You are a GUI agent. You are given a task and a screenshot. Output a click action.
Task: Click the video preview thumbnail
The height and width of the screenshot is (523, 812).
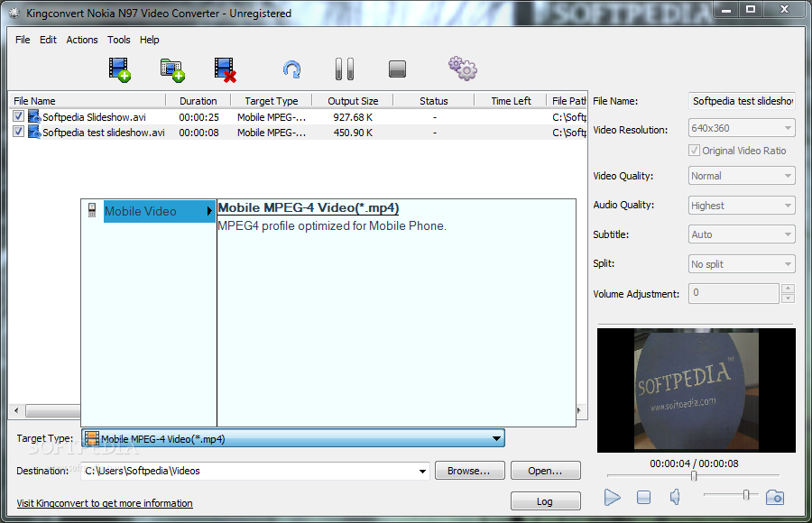click(x=696, y=390)
